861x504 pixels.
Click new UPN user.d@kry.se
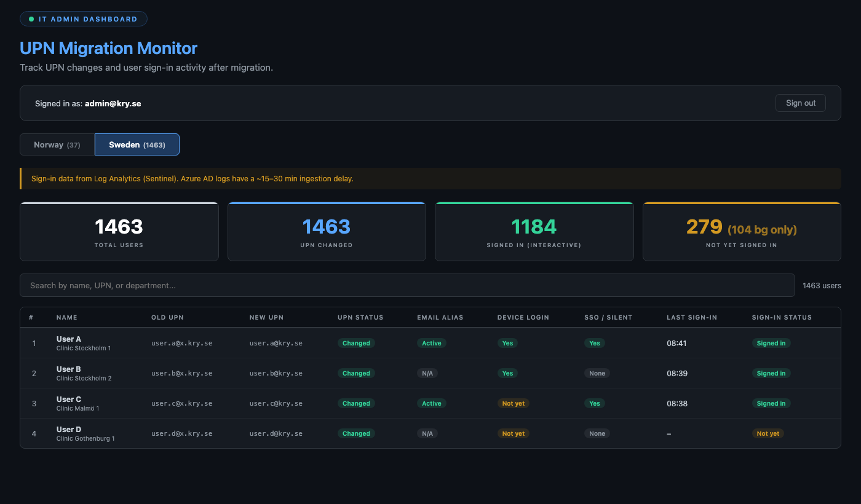coord(276,433)
